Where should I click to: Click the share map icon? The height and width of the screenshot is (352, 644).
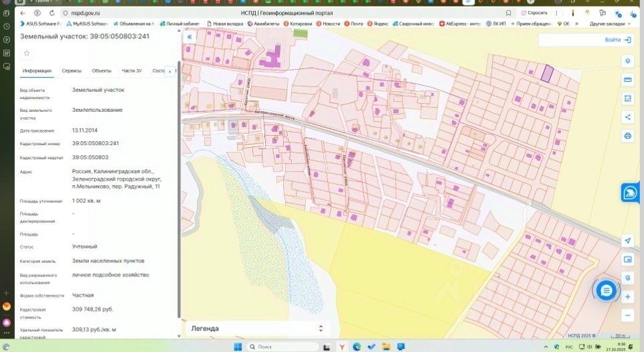(x=628, y=117)
